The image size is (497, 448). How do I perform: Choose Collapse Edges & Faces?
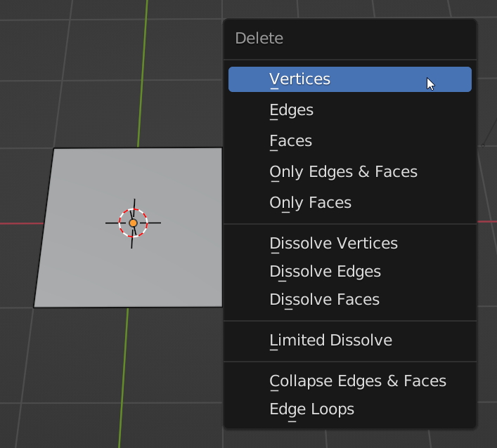coord(350,381)
